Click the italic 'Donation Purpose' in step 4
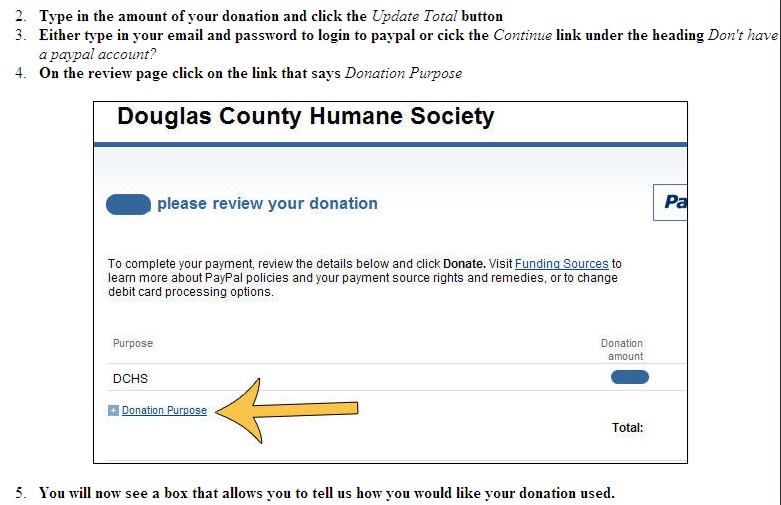The image size is (781, 505). click(403, 73)
